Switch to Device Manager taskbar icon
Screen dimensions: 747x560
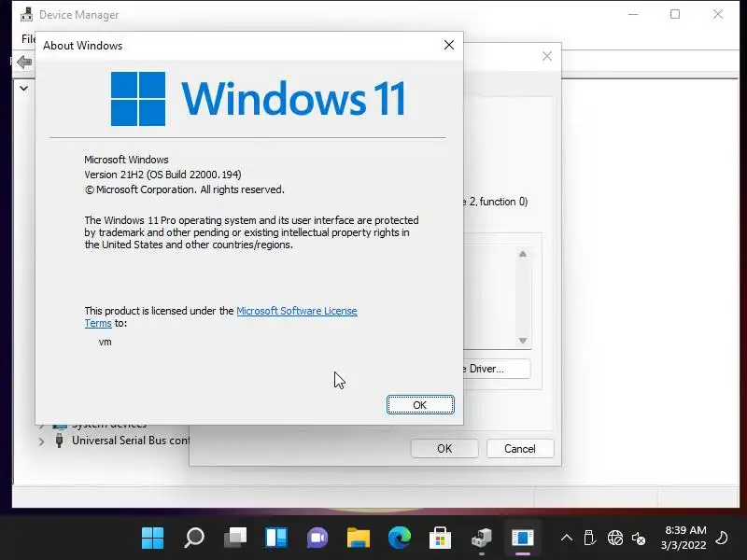tap(482, 539)
